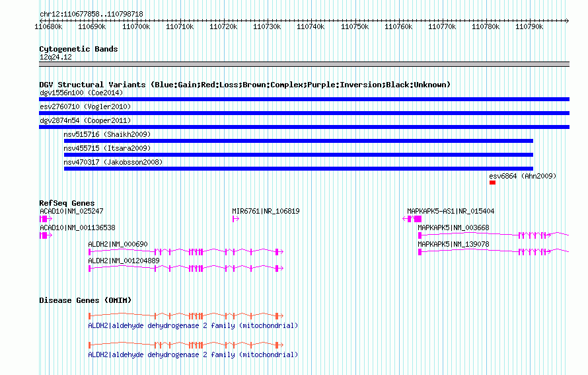The height and width of the screenshot is (375, 588).
Task: Click the 110700k ruler tick label
Action: tap(136, 26)
